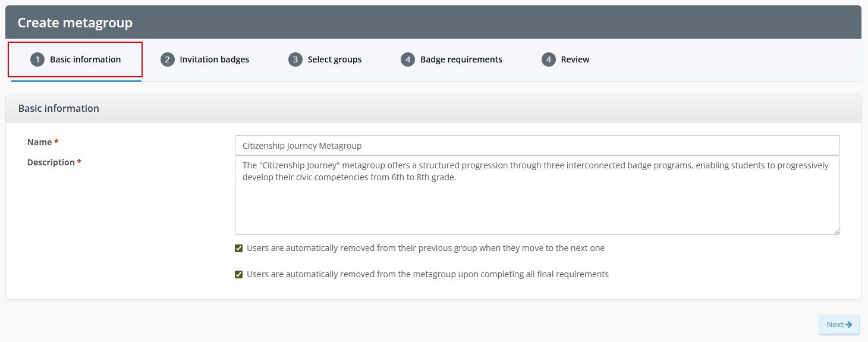Click the 'upon completing all final requirements' label
Viewport: 868px width, 342px height.
click(x=427, y=274)
